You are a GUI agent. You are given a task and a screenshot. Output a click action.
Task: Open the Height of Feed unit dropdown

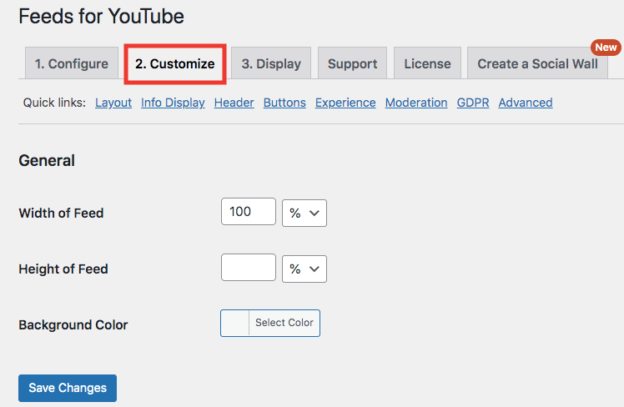(x=304, y=269)
